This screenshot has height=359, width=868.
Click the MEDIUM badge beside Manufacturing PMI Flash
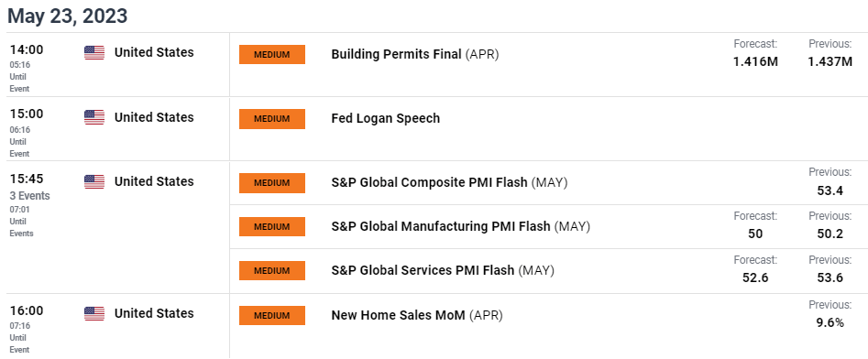click(x=272, y=227)
